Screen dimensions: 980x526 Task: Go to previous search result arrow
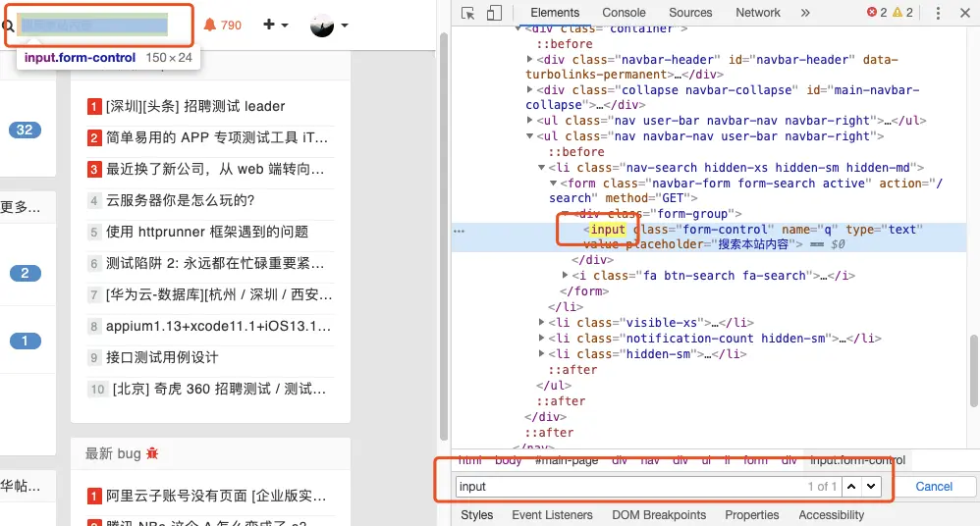(x=851, y=486)
